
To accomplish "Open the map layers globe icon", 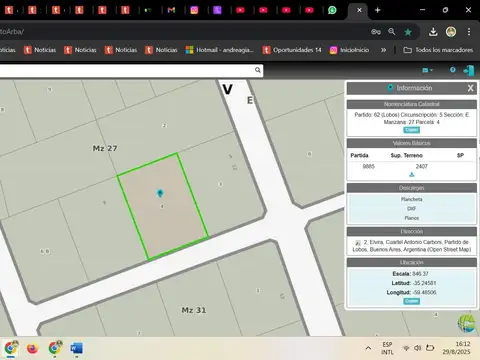I will pyautogui.click(x=467, y=323).
